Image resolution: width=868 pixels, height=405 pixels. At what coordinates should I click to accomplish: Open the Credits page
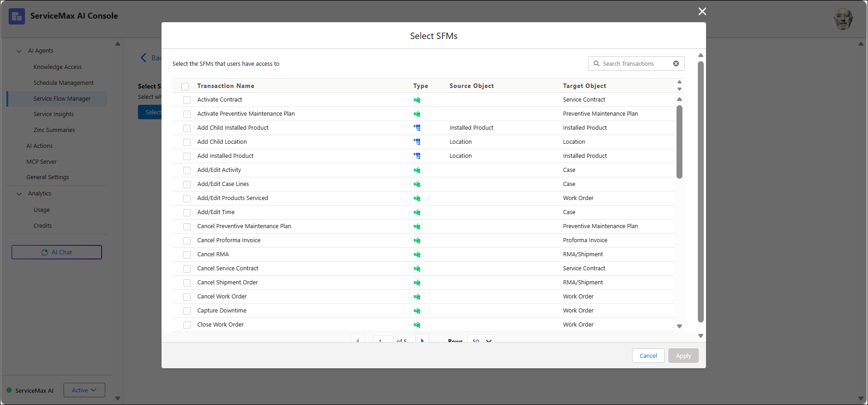pyautogui.click(x=43, y=225)
